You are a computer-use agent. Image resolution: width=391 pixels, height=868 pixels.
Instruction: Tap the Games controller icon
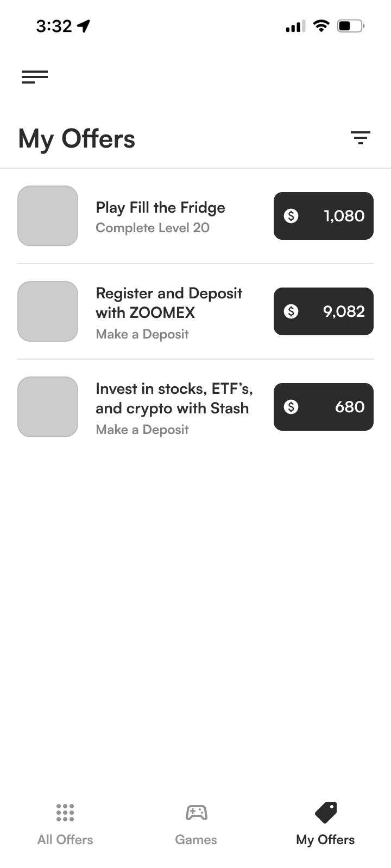tap(196, 812)
